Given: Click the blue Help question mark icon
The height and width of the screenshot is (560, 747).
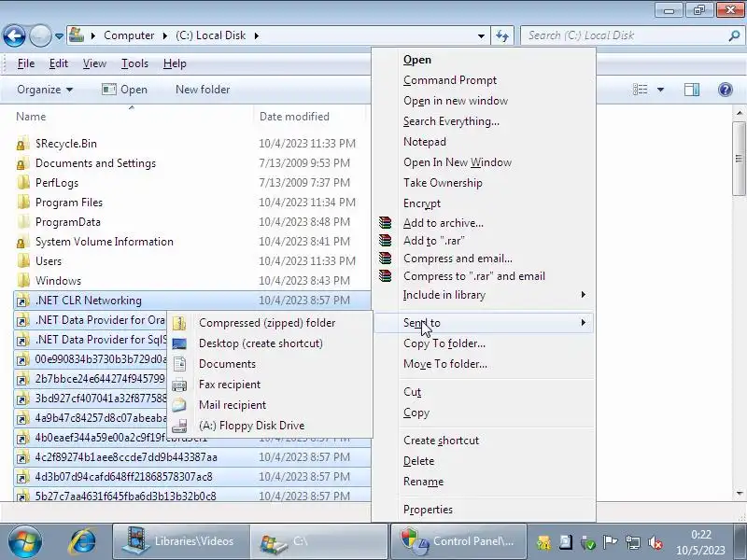Looking at the screenshot, I should [x=726, y=90].
